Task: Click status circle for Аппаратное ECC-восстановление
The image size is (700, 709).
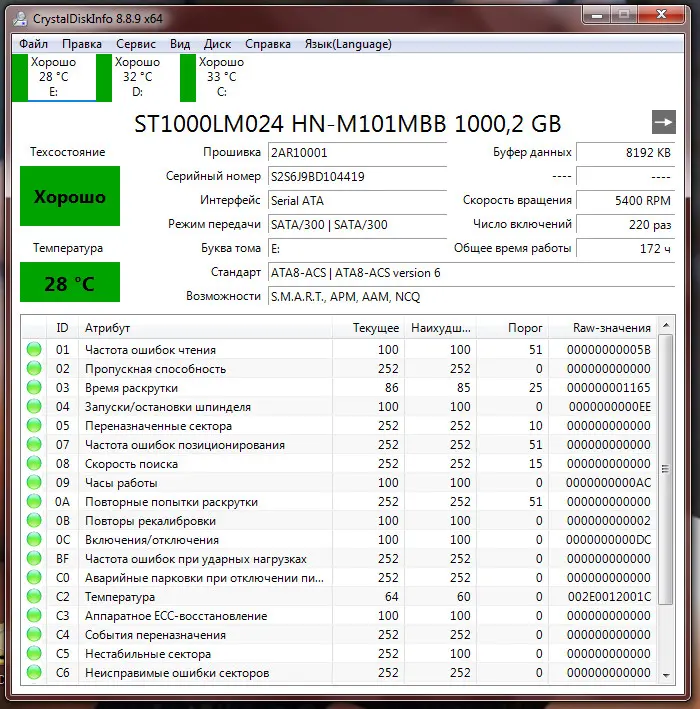Action: coord(34,615)
